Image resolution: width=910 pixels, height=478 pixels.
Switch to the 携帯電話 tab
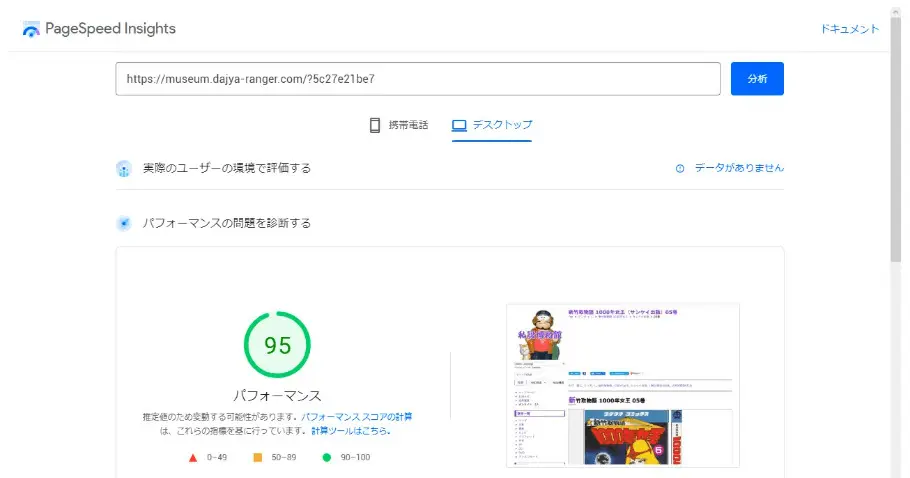[x=399, y=125]
